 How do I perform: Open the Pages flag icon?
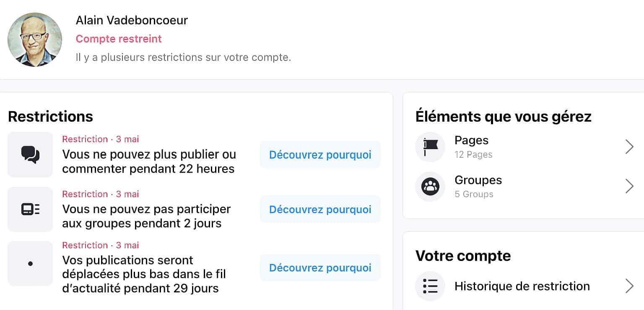click(x=430, y=147)
